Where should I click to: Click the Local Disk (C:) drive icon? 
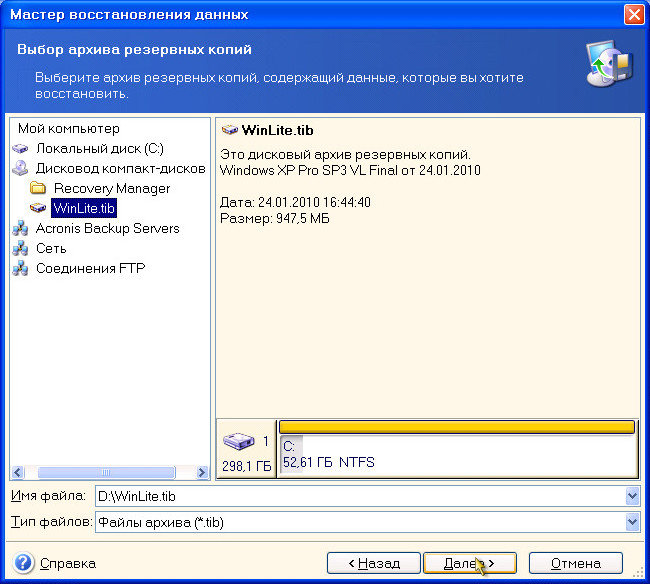click(20, 148)
